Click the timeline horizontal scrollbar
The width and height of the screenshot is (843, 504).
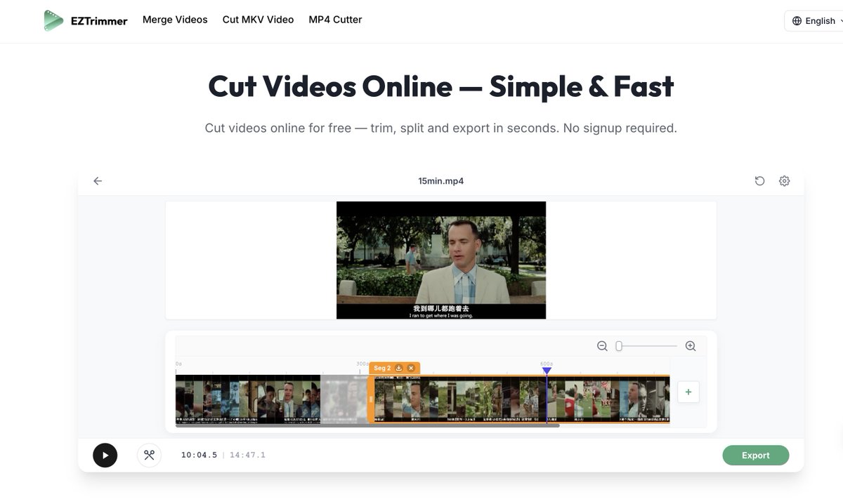point(367,425)
